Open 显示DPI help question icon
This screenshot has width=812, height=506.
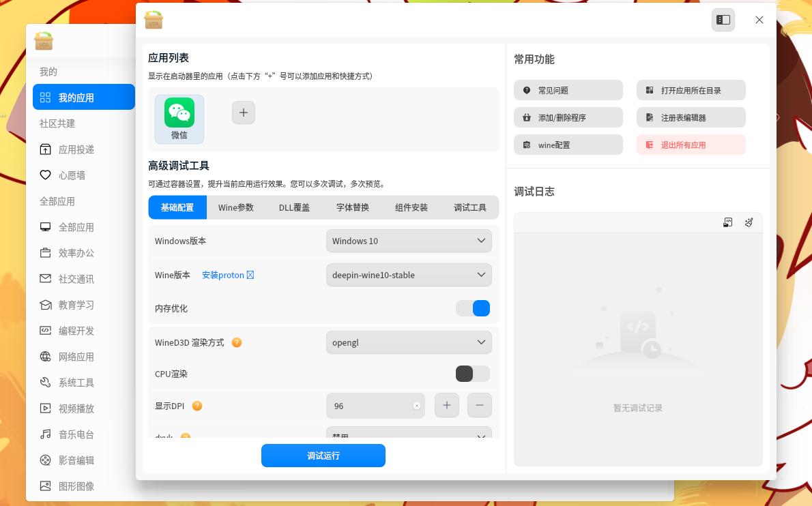(x=197, y=406)
